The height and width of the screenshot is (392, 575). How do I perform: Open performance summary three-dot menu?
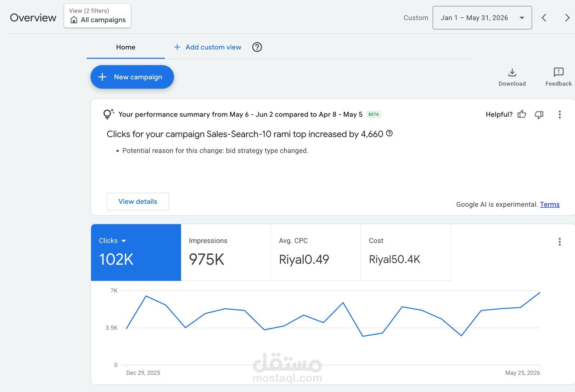click(560, 115)
